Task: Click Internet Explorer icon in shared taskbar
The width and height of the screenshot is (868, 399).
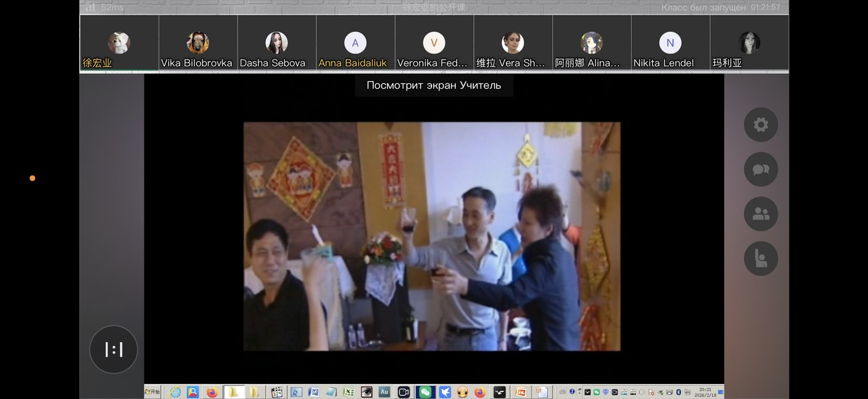Action: (x=175, y=392)
